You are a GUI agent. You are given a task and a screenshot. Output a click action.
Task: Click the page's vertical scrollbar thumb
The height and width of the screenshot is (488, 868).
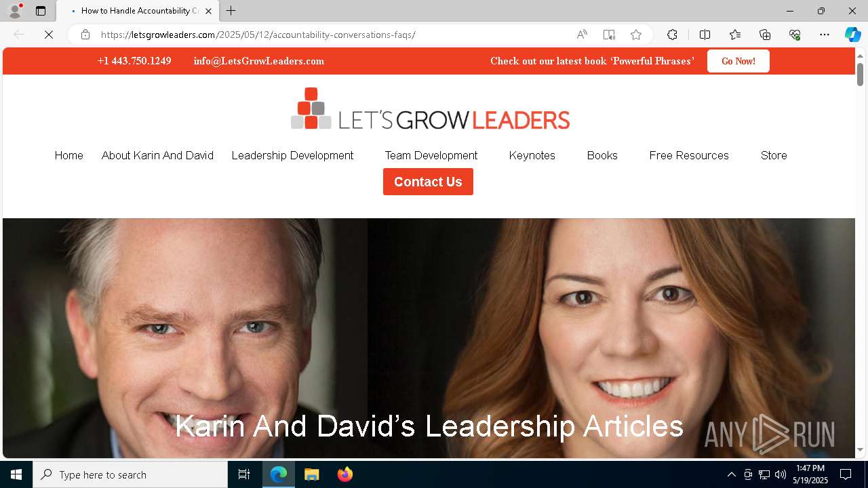[x=860, y=75]
